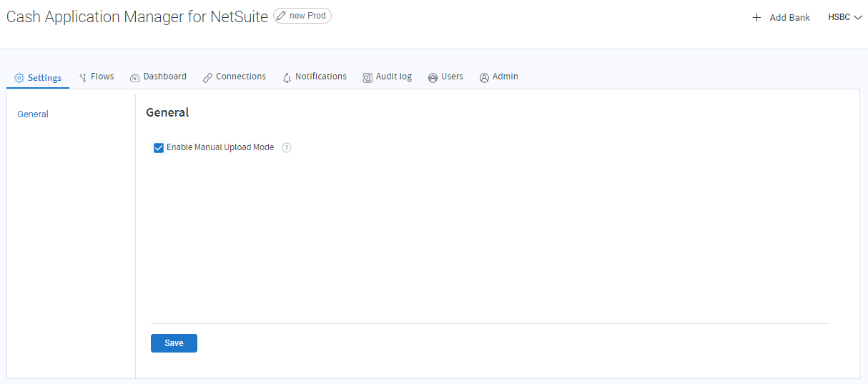Click the pencil edit icon near new Prod
The width and height of the screenshot is (868, 384).
(281, 16)
